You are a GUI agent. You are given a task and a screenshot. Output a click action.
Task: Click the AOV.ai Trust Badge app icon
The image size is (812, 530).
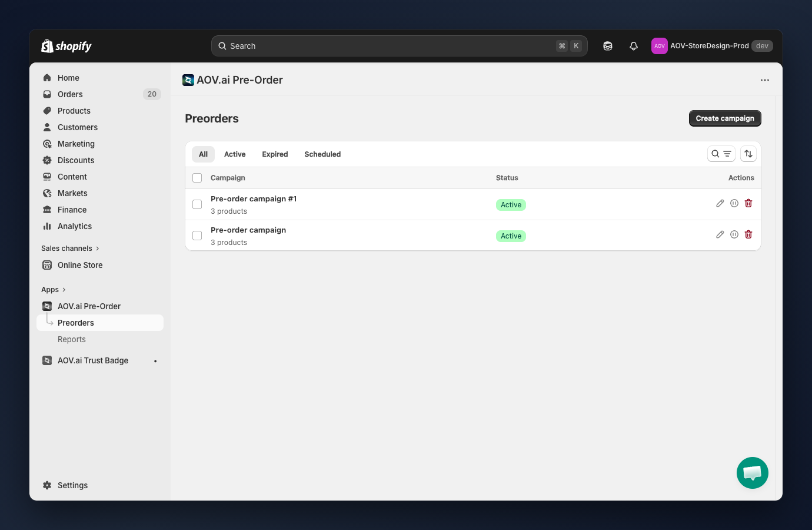47,360
